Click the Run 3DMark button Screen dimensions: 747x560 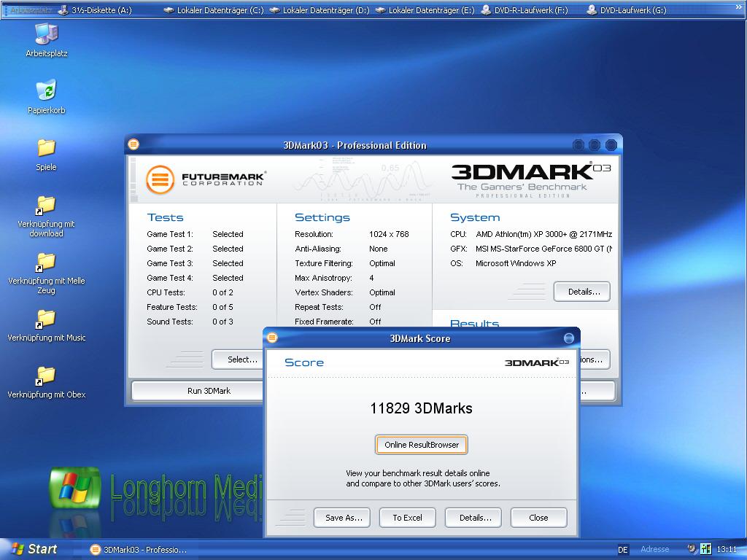(198, 391)
